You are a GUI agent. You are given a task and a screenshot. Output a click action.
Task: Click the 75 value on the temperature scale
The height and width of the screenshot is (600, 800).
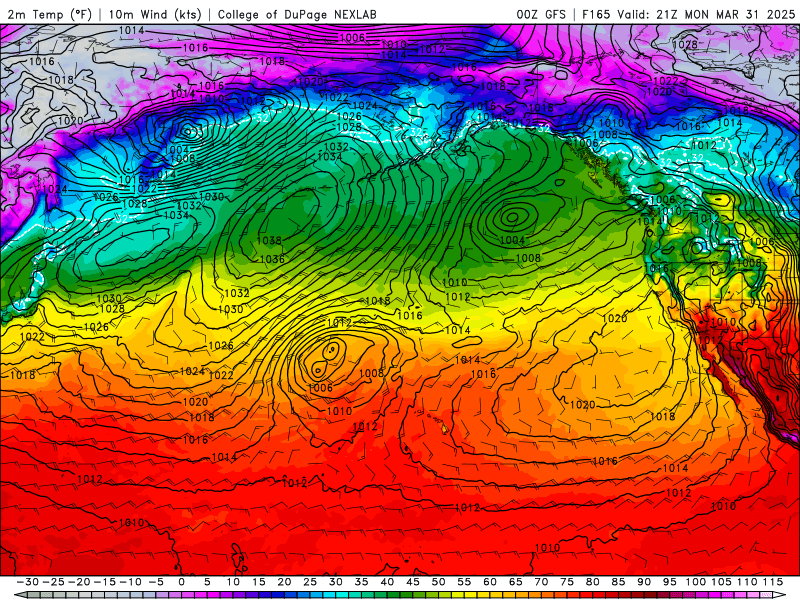tap(567, 582)
